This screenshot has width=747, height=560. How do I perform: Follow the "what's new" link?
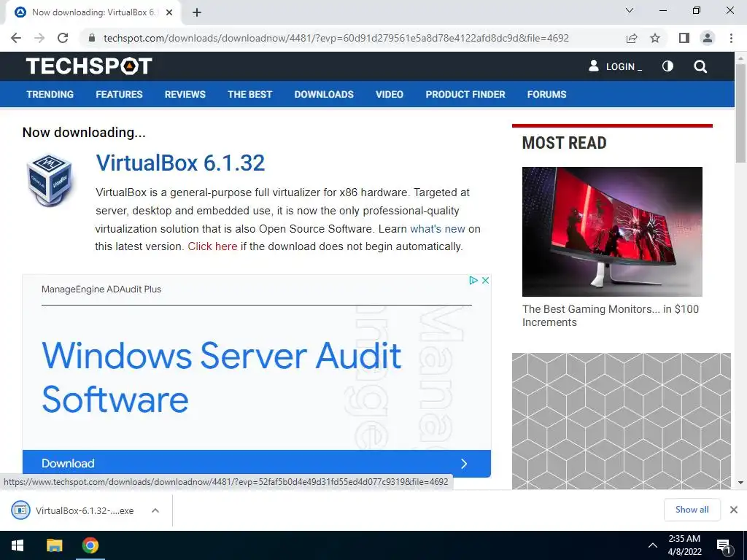(438, 229)
